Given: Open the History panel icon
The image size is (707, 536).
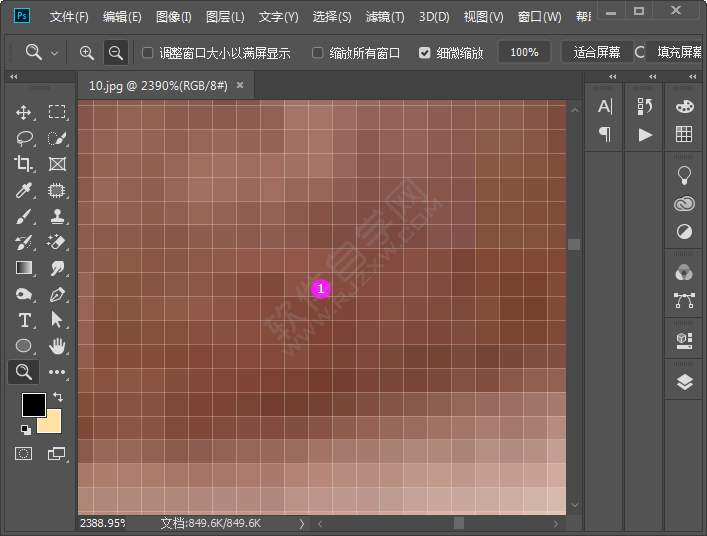Looking at the screenshot, I should coord(645,106).
